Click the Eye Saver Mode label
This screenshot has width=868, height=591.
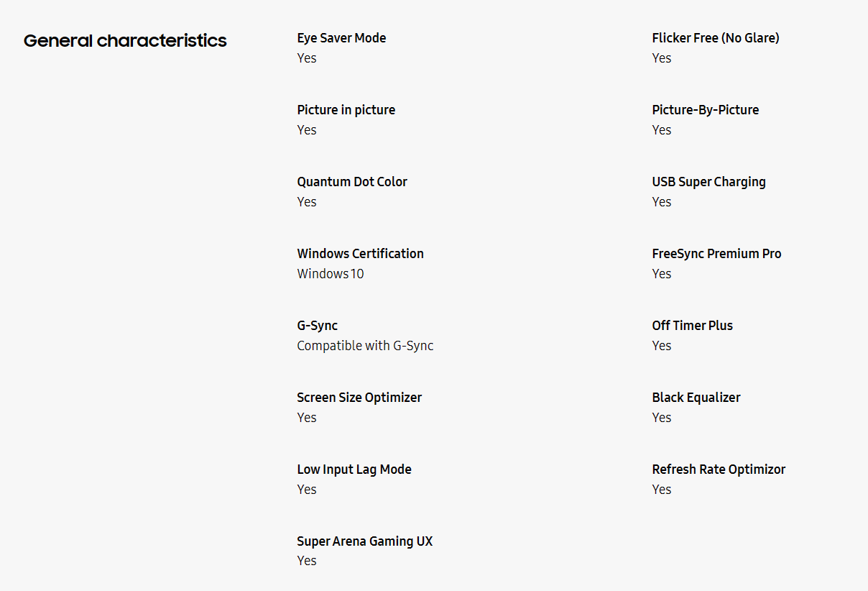(x=341, y=38)
